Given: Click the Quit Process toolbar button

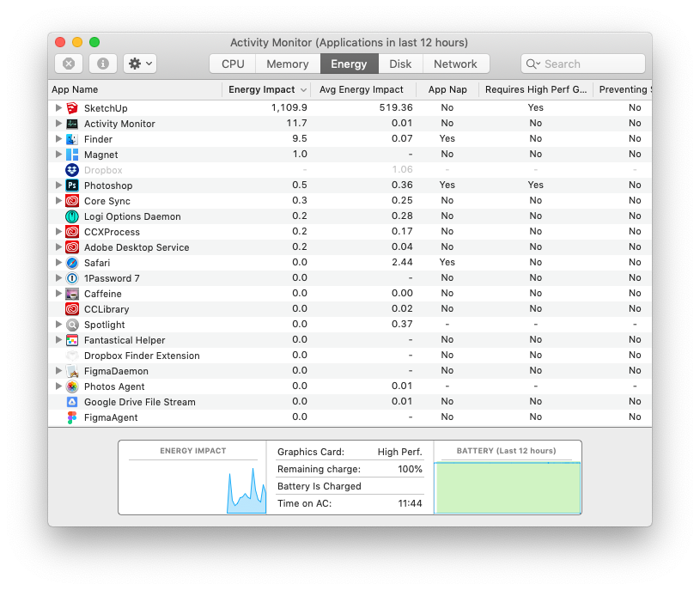Looking at the screenshot, I should tap(69, 64).
